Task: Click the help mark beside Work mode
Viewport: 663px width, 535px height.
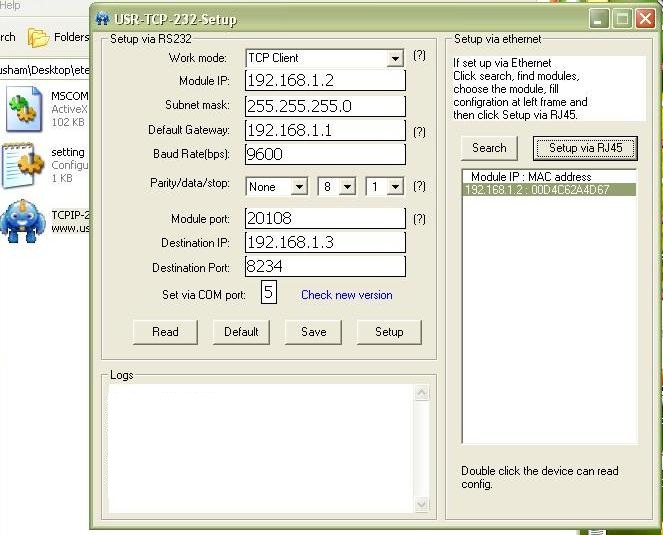Action: [419, 55]
